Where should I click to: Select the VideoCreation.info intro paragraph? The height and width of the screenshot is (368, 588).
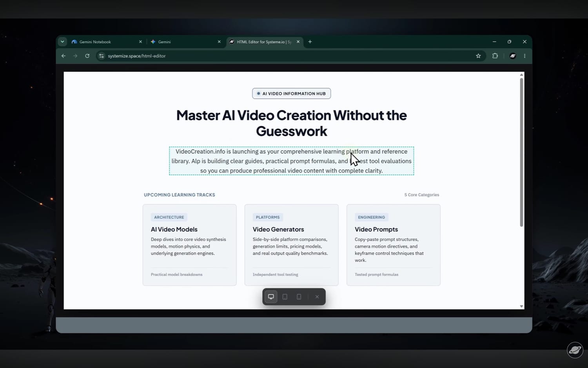[291, 161]
